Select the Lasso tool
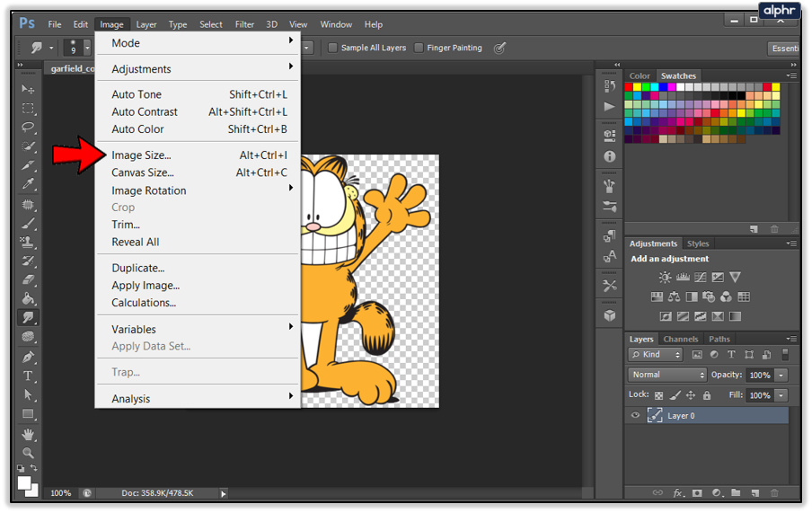 pyautogui.click(x=29, y=127)
